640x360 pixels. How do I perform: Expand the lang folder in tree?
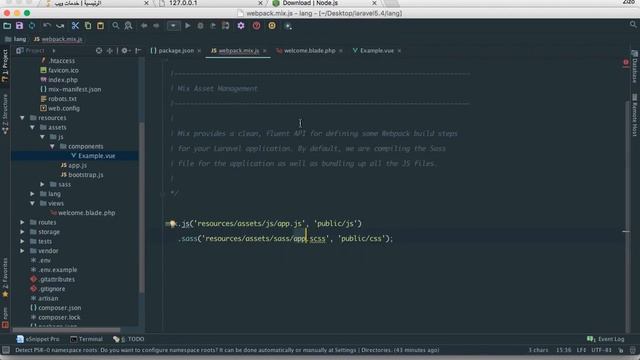(x=32, y=194)
